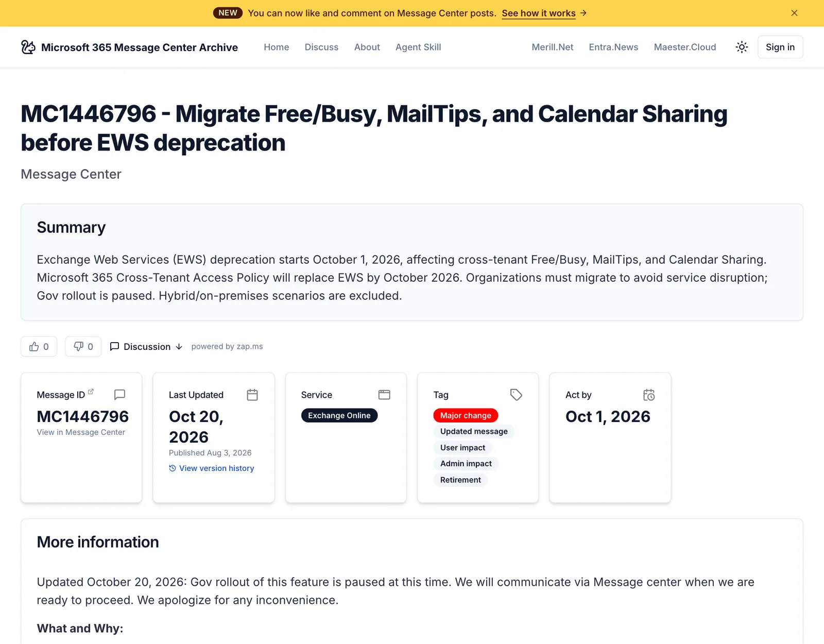Open the powered by zap.ms link
The height and width of the screenshot is (644, 824).
coord(227,346)
